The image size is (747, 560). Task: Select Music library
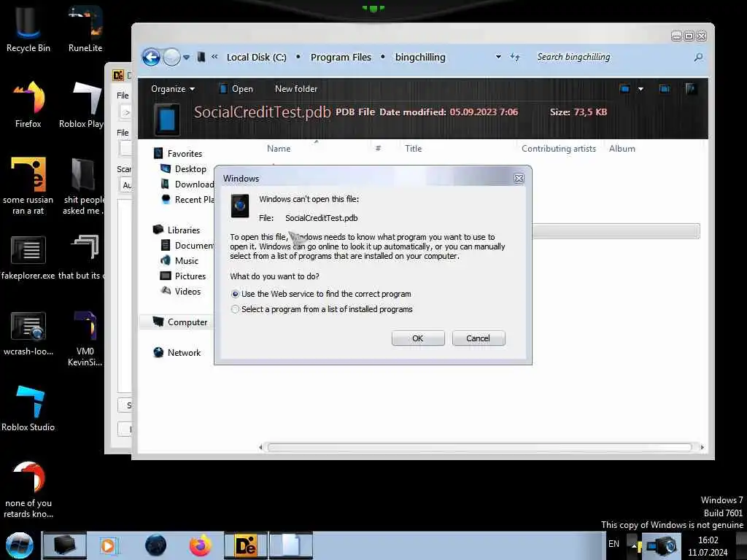point(179,261)
